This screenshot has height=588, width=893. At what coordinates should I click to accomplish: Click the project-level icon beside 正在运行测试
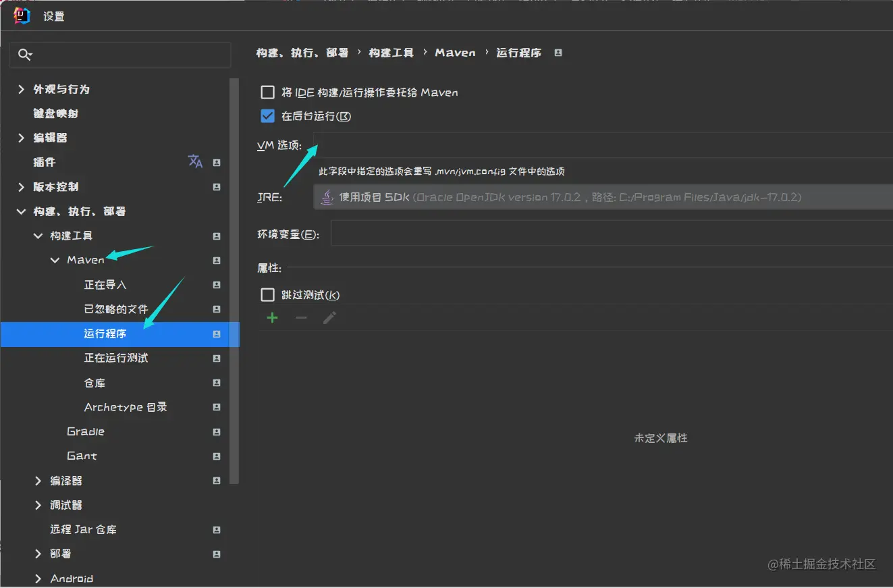pyautogui.click(x=217, y=358)
